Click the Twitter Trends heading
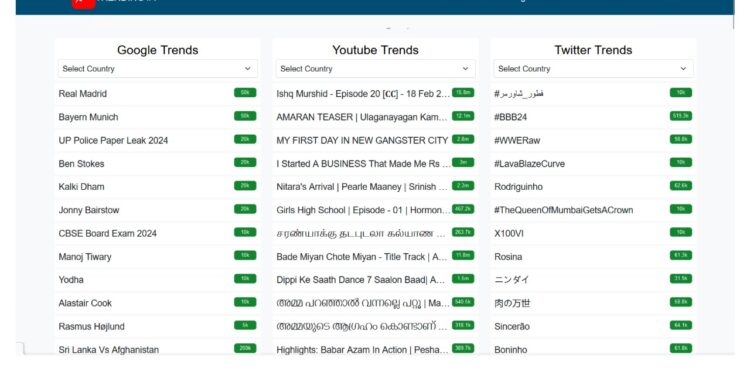 593,50
